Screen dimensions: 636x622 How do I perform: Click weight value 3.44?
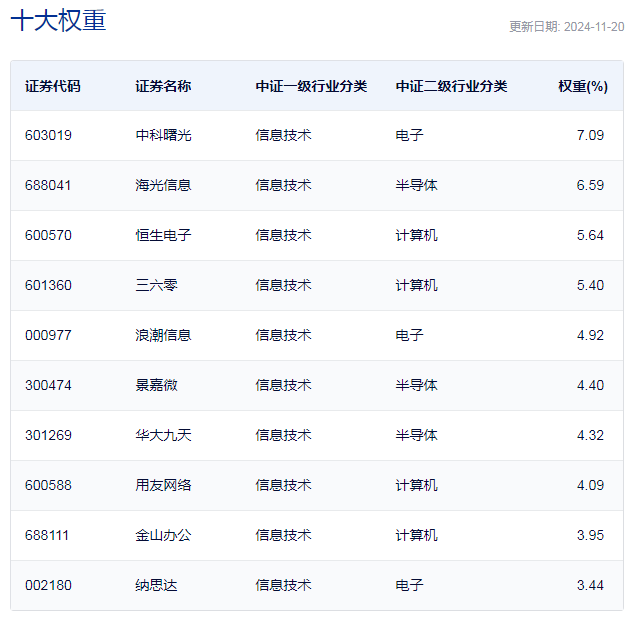tap(590, 585)
